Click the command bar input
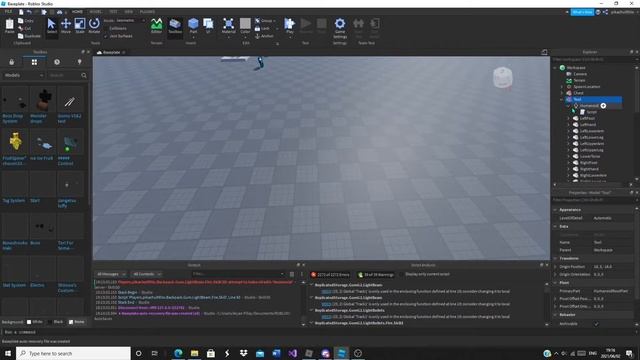 point(320,332)
